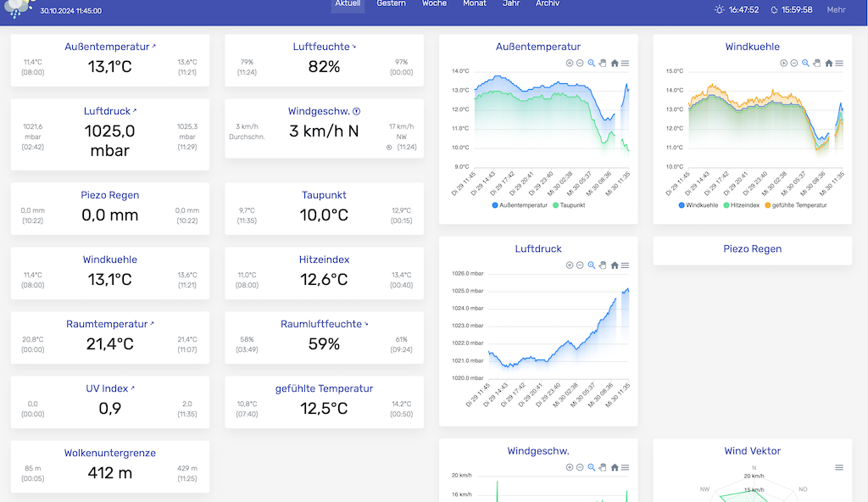Image resolution: width=868 pixels, height=502 pixels.
Task: Activate the pan tool on the Windkuehle chart
Action: tap(816, 63)
